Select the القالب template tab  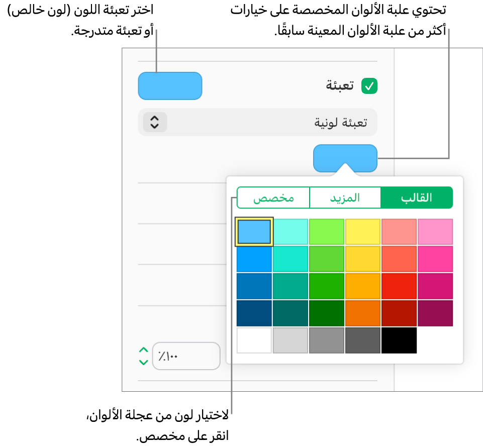point(417,198)
